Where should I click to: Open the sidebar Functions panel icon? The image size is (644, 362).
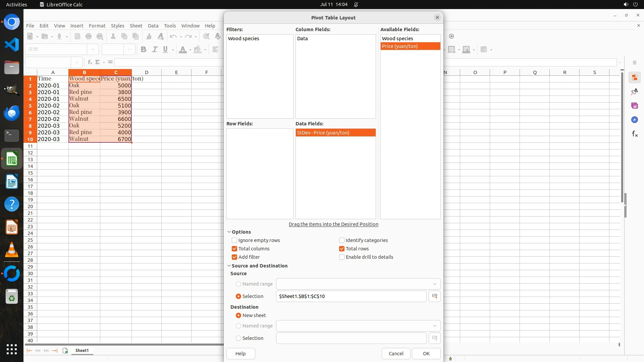point(635,134)
